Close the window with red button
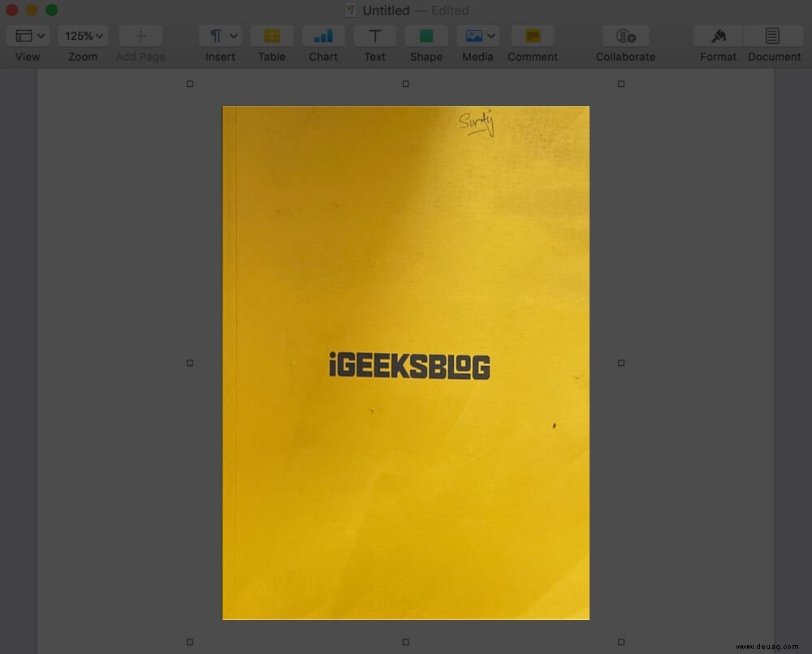 coord(12,10)
